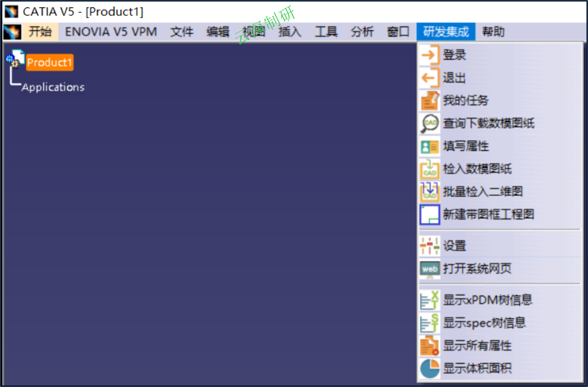
Task: Choose the 退出 menu entry text
Action: click(x=455, y=77)
